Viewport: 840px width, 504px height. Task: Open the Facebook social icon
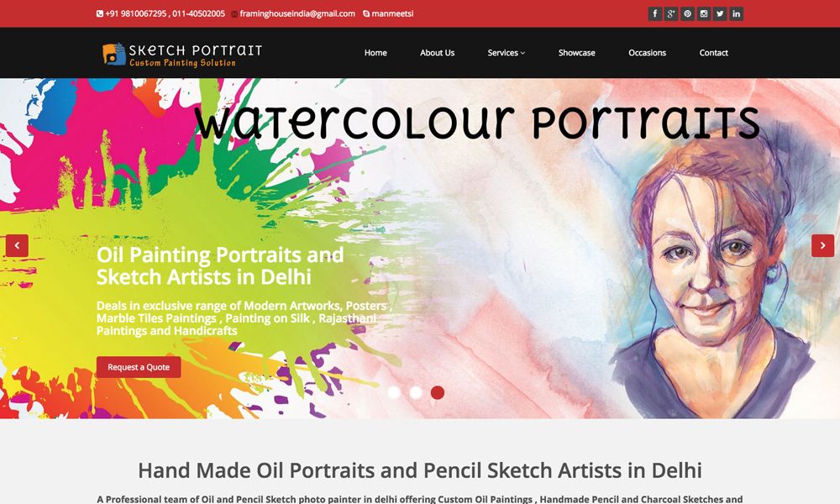[x=654, y=14]
